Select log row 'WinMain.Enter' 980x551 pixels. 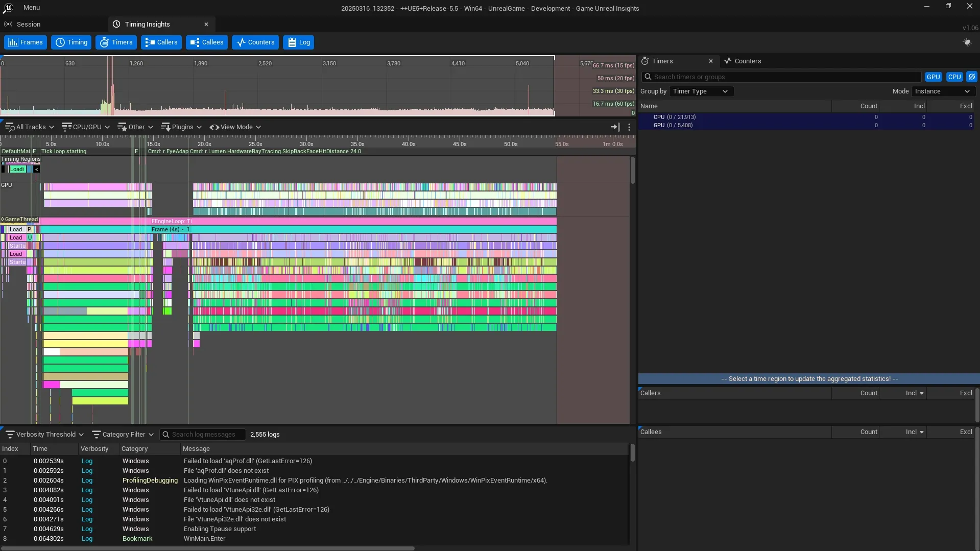(314, 539)
